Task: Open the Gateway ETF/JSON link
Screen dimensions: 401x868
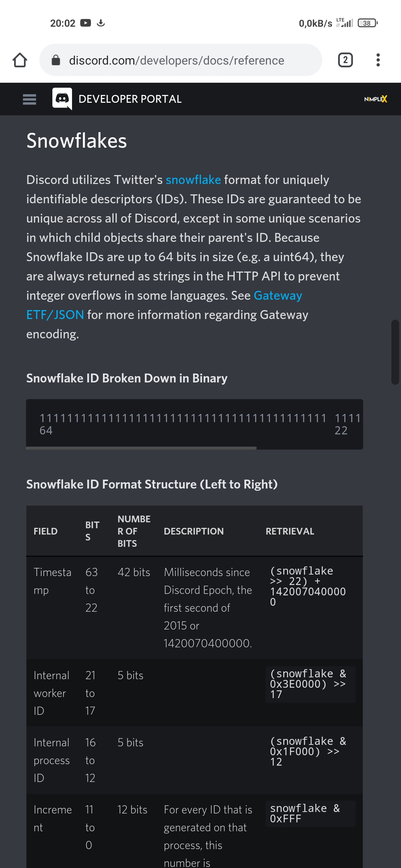Action: tap(164, 305)
